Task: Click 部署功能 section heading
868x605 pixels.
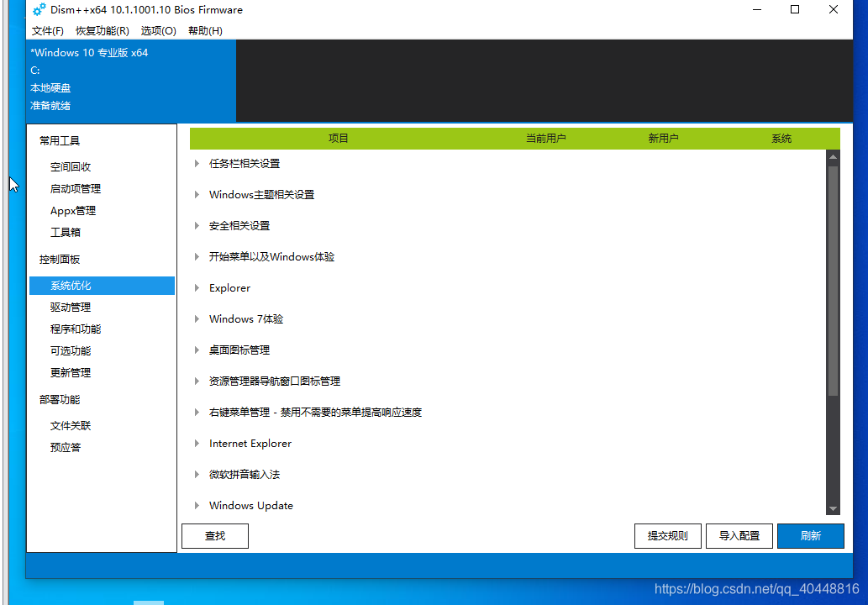Action: click(59, 400)
